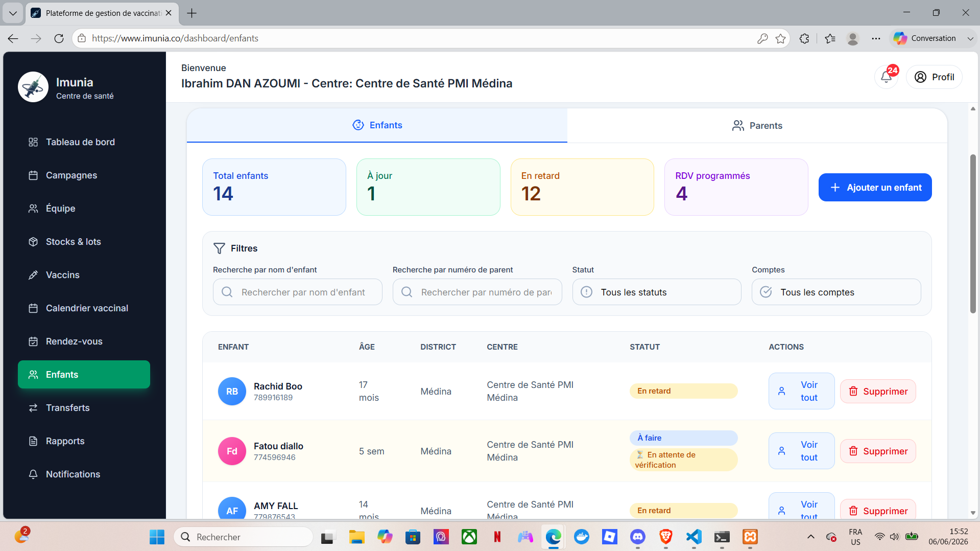Focus search by child name field
The image size is (980, 551).
[x=298, y=292]
